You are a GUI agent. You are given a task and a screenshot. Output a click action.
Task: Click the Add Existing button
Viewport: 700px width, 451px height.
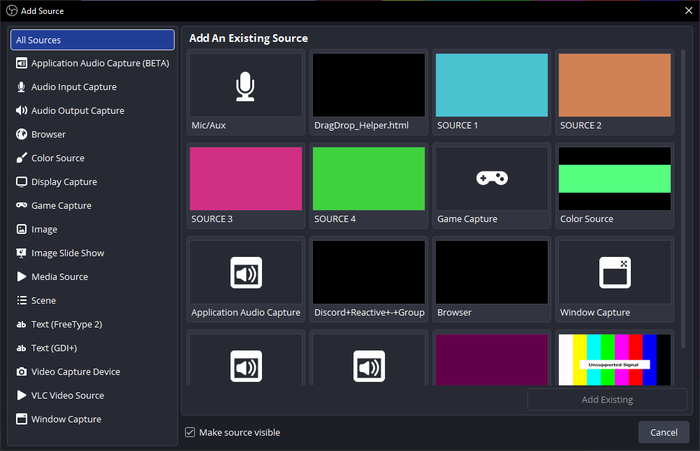coord(607,400)
